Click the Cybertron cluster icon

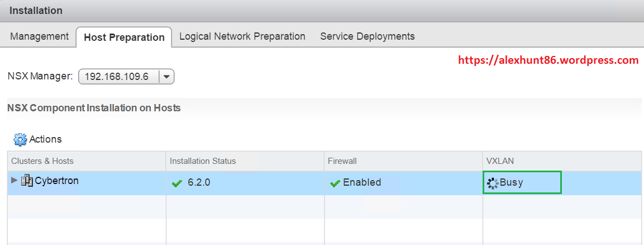pos(27,181)
